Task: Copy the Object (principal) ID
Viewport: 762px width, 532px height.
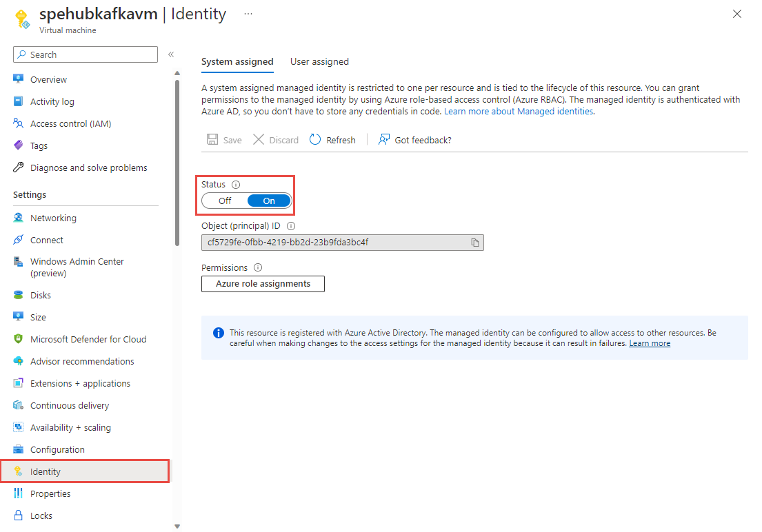Action: tap(474, 242)
